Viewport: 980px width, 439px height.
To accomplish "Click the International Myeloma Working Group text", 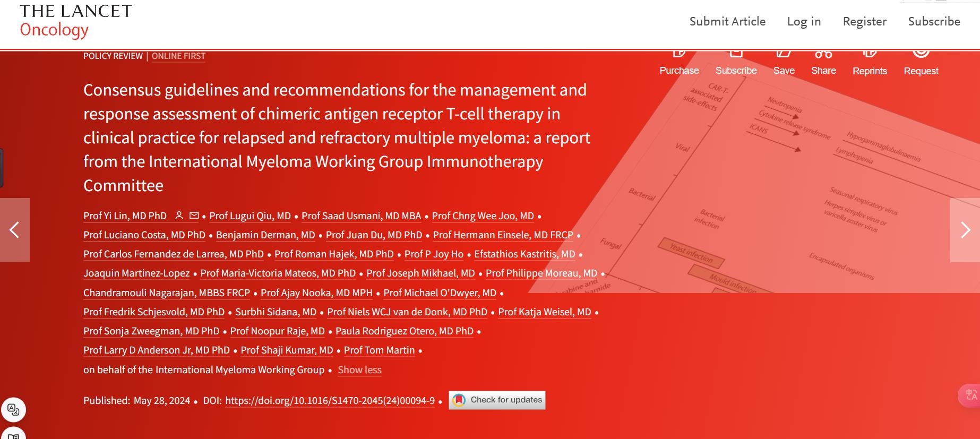I will coord(240,369).
